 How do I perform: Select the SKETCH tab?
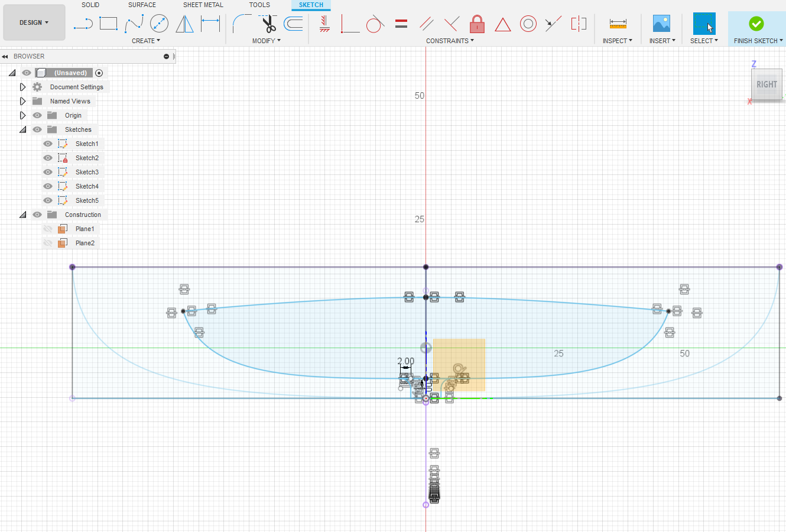click(x=311, y=5)
